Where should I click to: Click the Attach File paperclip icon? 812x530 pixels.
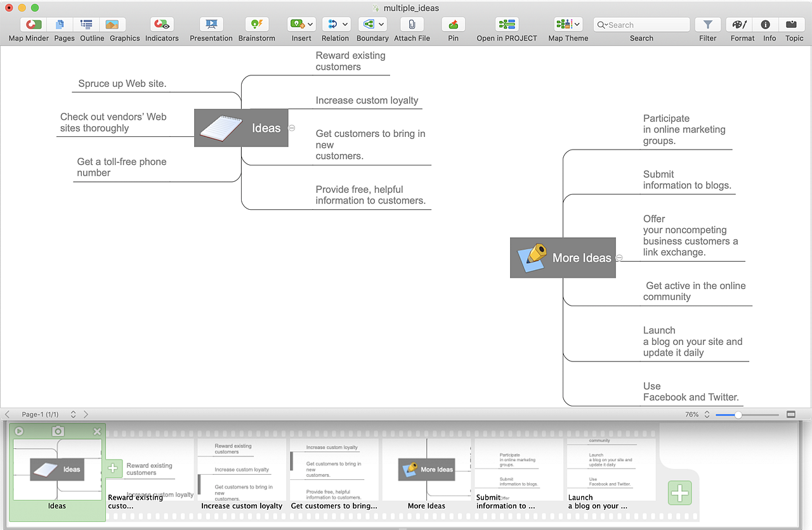pyautogui.click(x=412, y=25)
